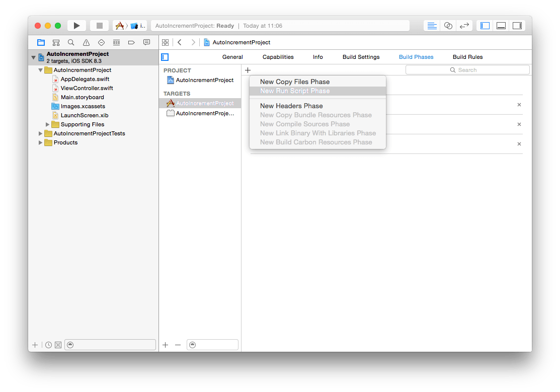The image size is (560, 392).
Task: Select the truncated AutoIncrementProje… test target
Action: click(x=200, y=113)
